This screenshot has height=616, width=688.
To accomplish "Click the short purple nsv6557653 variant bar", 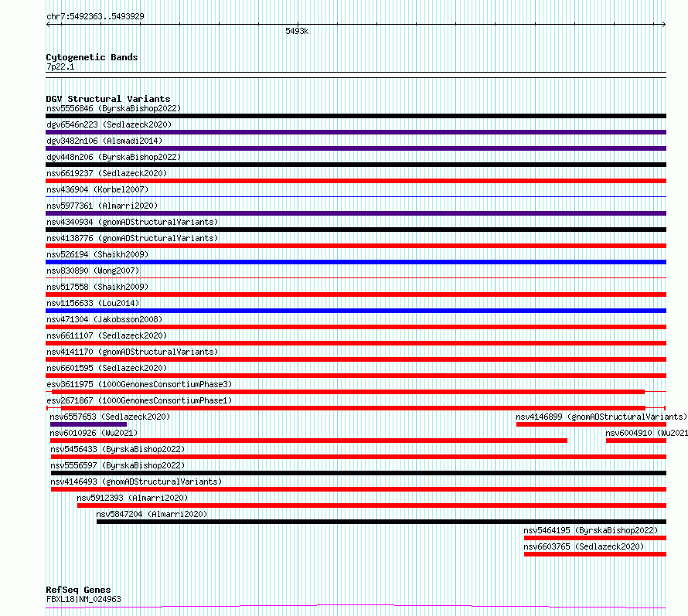I will [89, 424].
